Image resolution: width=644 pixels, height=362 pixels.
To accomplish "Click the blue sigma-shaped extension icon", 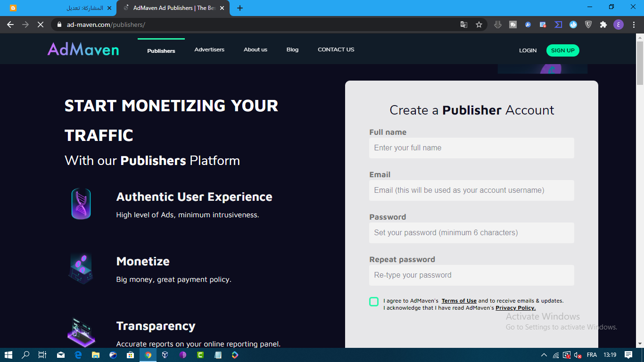I will (x=558, y=25).
